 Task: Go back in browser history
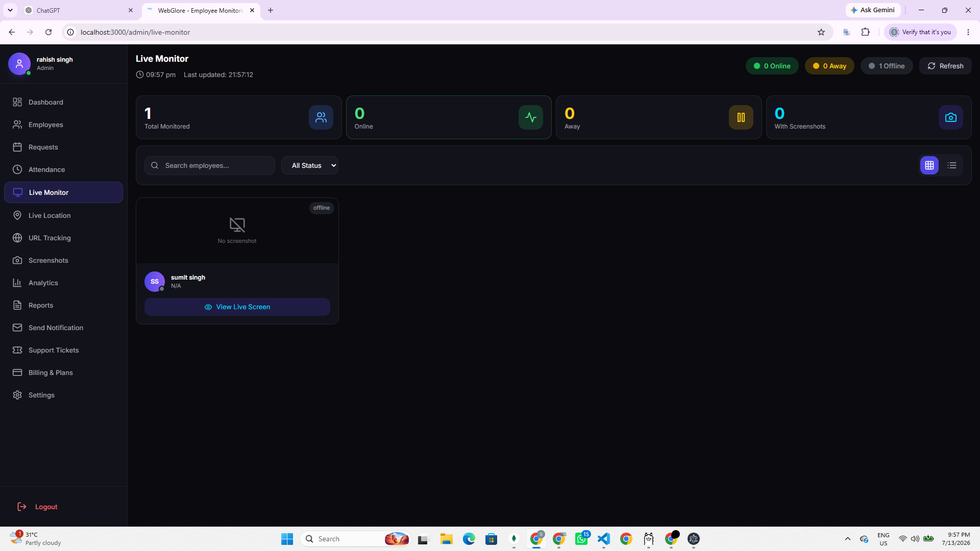(x=12, y=32)
